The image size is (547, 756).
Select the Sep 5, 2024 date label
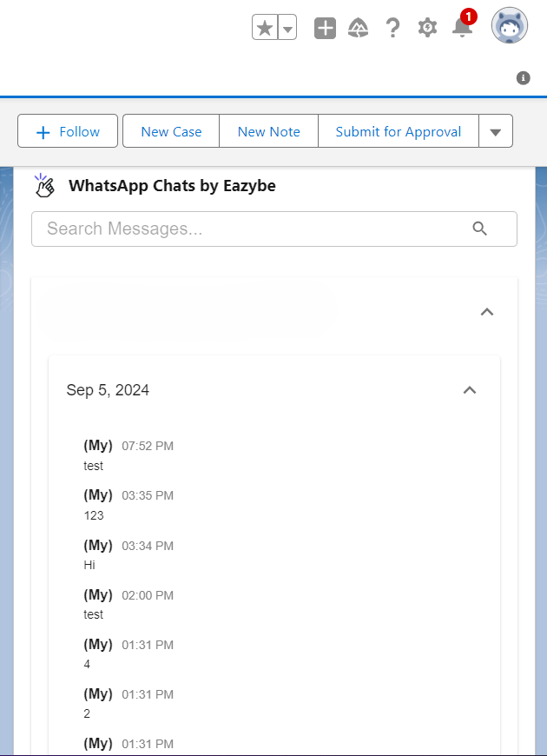(x=108, y=389)
